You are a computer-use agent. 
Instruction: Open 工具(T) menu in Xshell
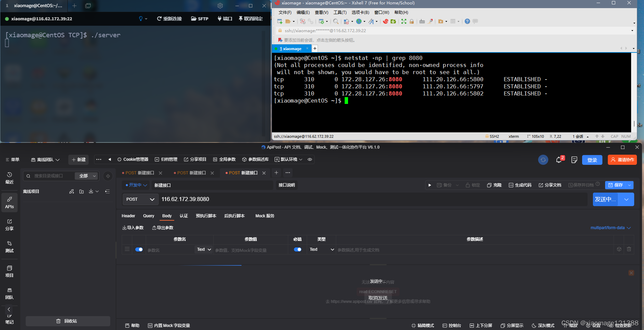(x=340, y=13)
